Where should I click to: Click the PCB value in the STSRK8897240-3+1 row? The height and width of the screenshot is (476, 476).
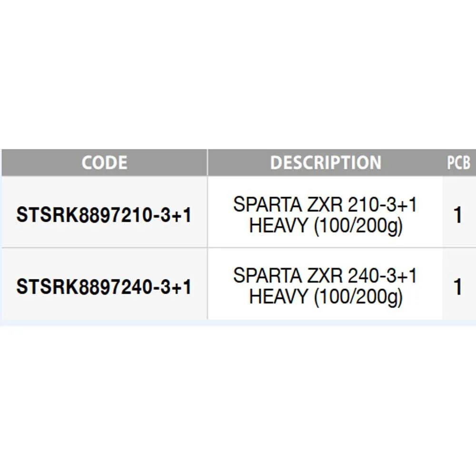point(458,287)
